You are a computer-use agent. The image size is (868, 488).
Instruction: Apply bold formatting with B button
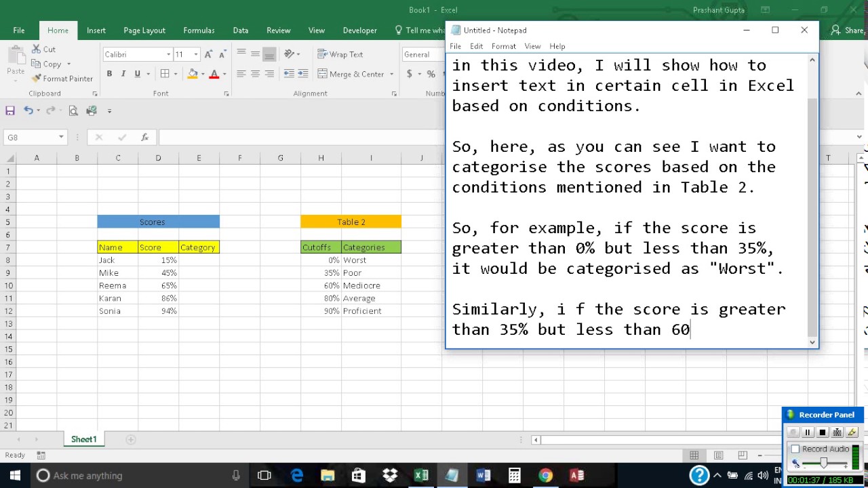point(109,74)
